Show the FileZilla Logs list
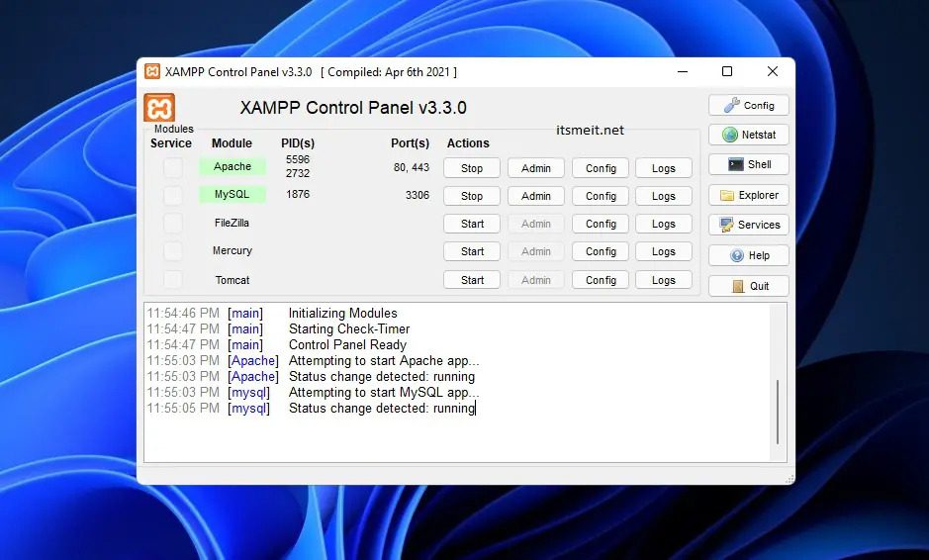 pyautogui.click(x=663, y=224)
